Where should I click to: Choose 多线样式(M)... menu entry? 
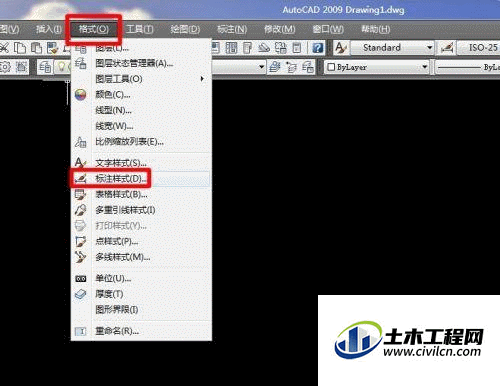pos(141,257)
